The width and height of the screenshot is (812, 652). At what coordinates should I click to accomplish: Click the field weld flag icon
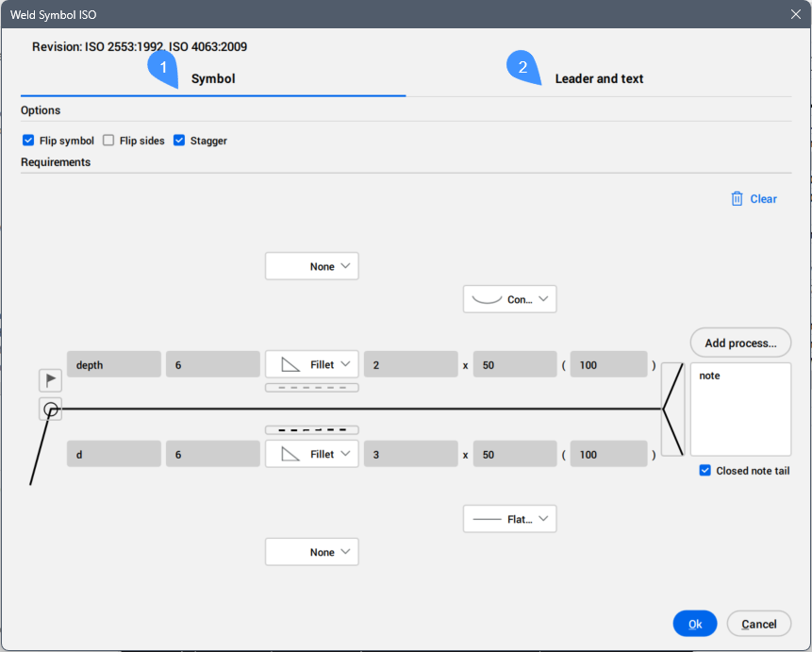[51, 380]
